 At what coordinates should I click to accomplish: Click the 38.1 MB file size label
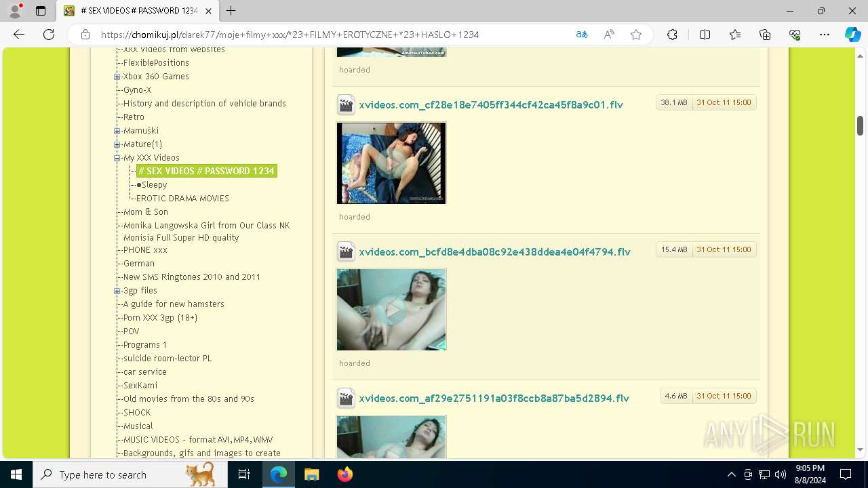click(674, 103)
